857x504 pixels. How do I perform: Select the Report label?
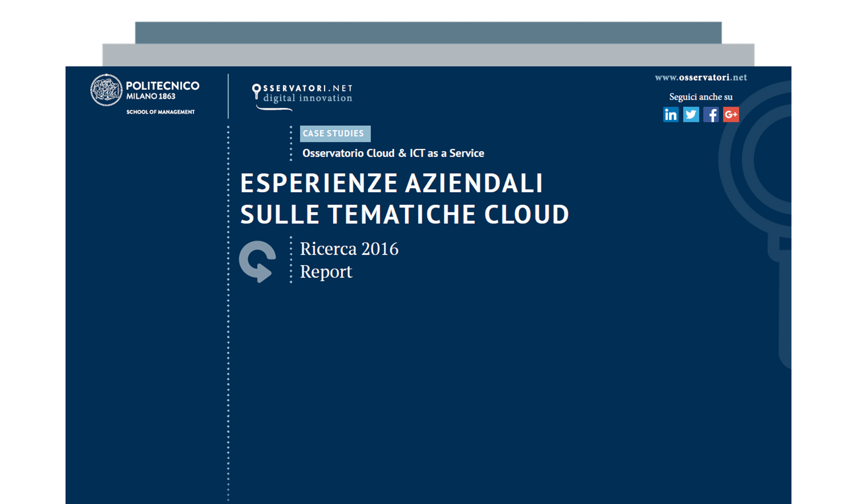click(326, 272)
